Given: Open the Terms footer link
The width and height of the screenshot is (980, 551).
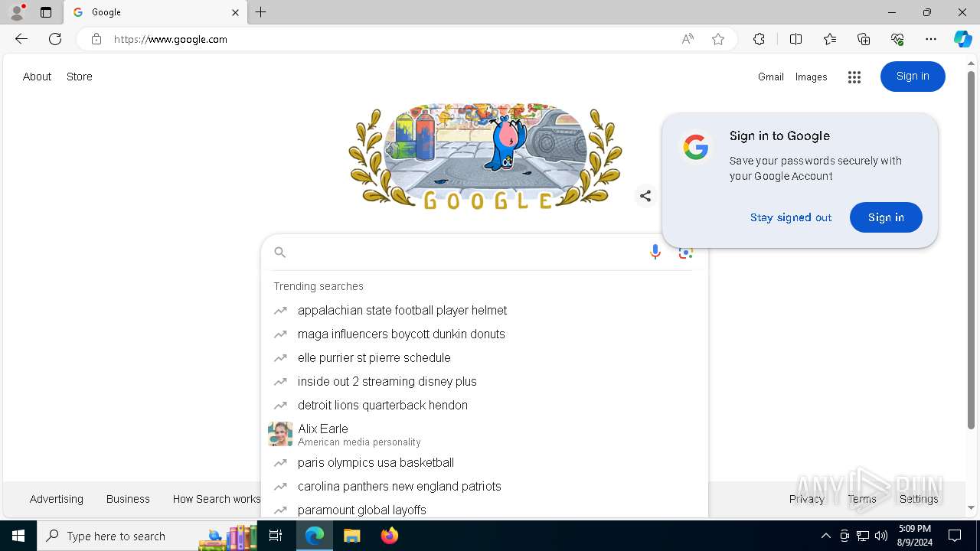Looking at the screenshot, I should [x=862, y=499].
